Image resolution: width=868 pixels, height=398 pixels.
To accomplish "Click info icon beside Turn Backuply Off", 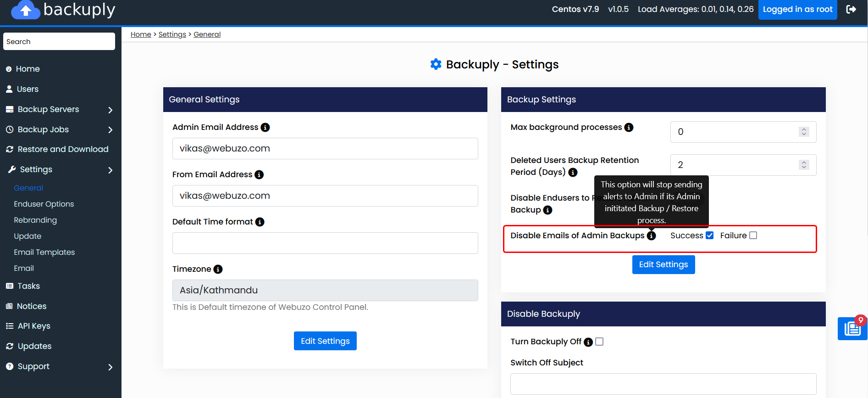I will click(588, 342).
